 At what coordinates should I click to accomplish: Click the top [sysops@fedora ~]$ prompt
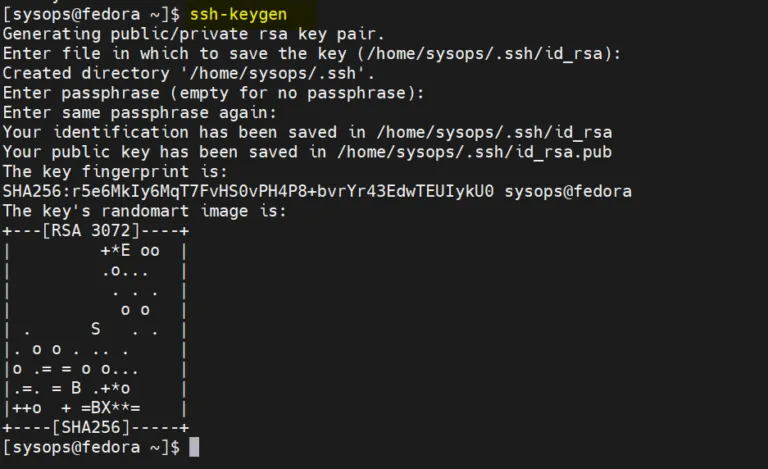[91, 14]
